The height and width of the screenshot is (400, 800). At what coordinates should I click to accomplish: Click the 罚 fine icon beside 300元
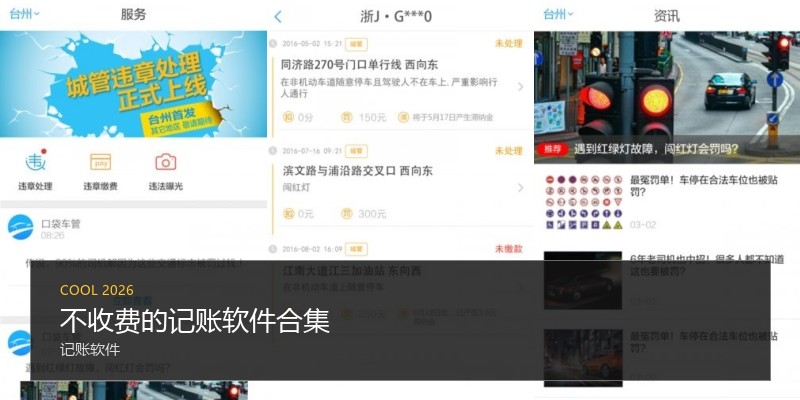347,214
